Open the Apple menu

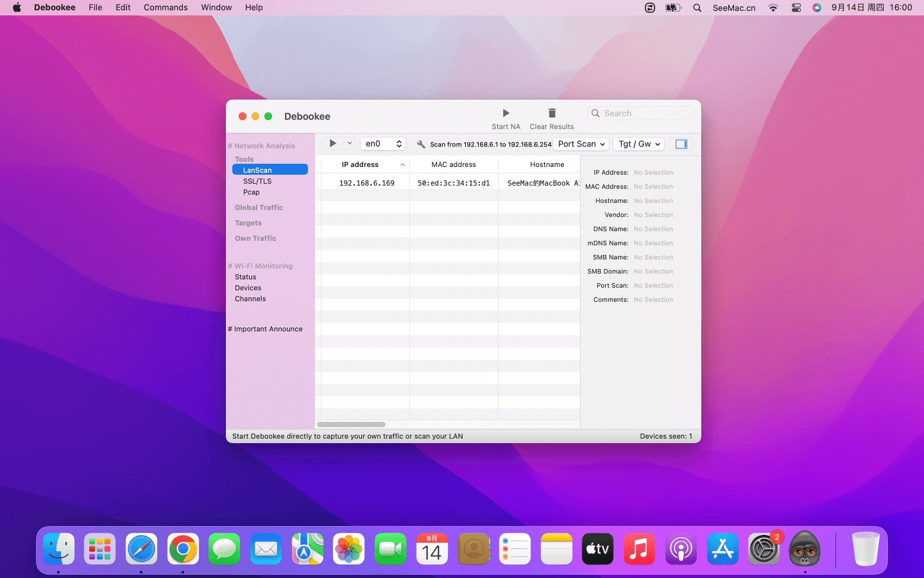[x=17, y=8]
